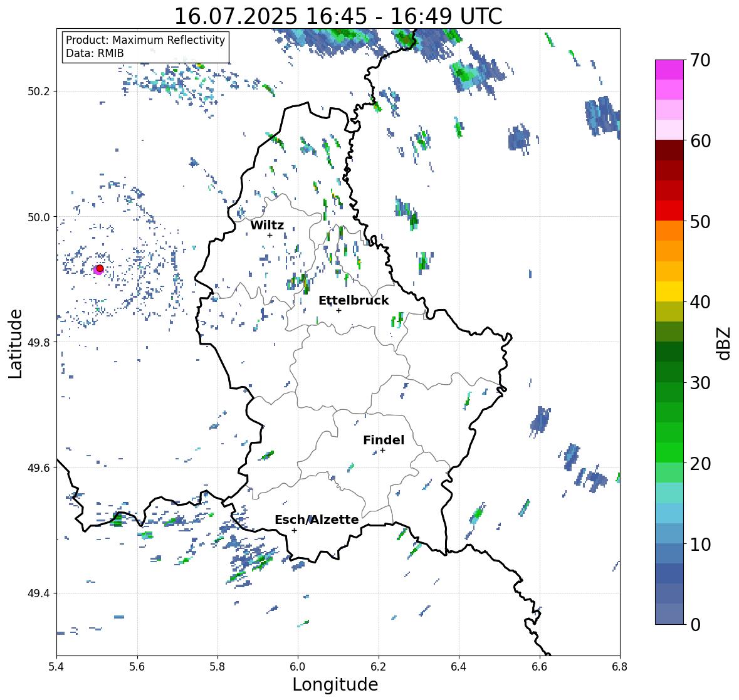
Task: Click the colorbar tick label 30
Action: 700,383
